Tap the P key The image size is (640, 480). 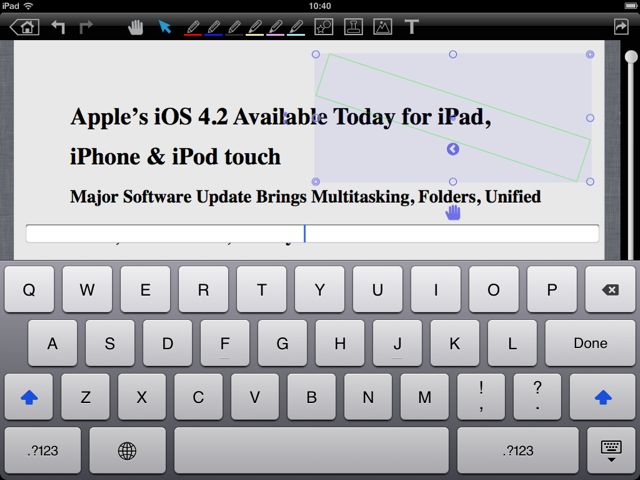click(x=552, y=290)
